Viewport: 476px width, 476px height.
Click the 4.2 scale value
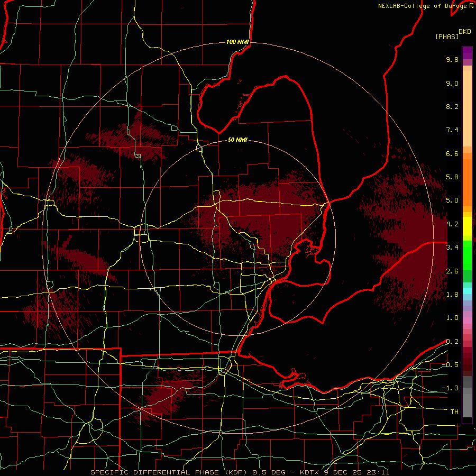tap(452, 224)
